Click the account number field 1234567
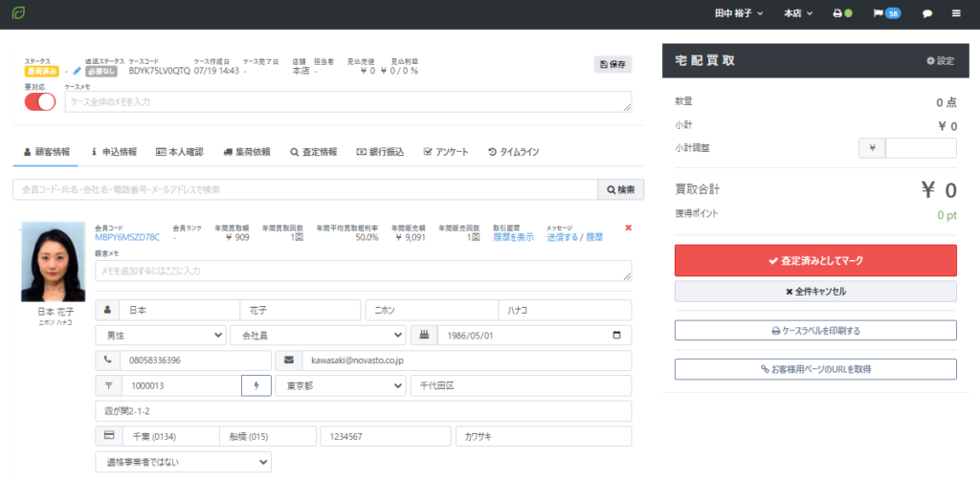This screenshot has height=480, width=980. 386,436
